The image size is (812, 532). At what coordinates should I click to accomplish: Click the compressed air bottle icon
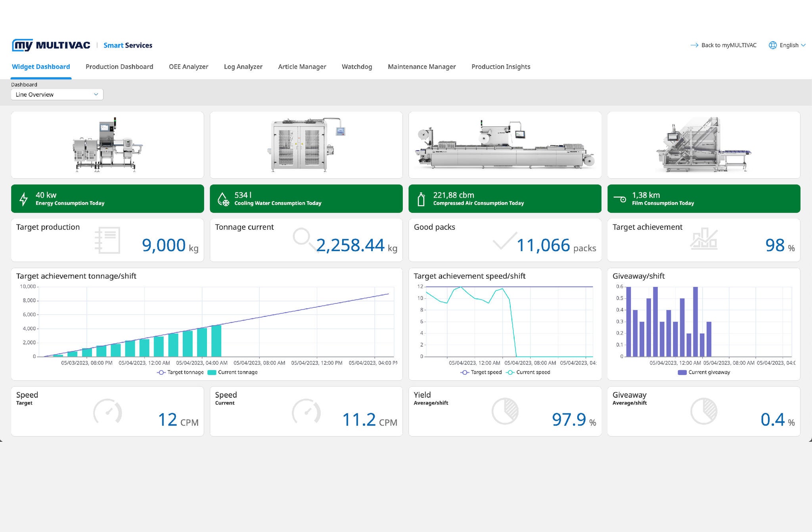click(421, 199)
